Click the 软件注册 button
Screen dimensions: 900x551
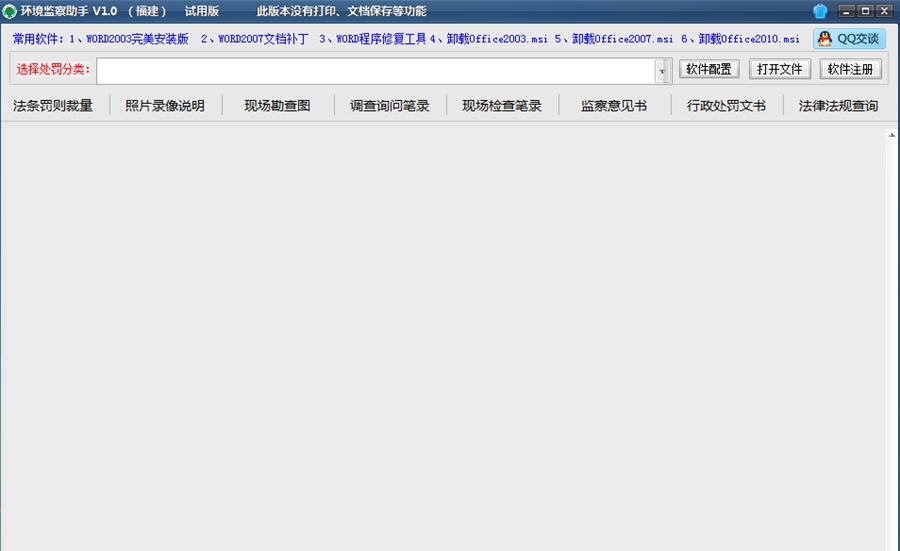click(x=850, y=69)
